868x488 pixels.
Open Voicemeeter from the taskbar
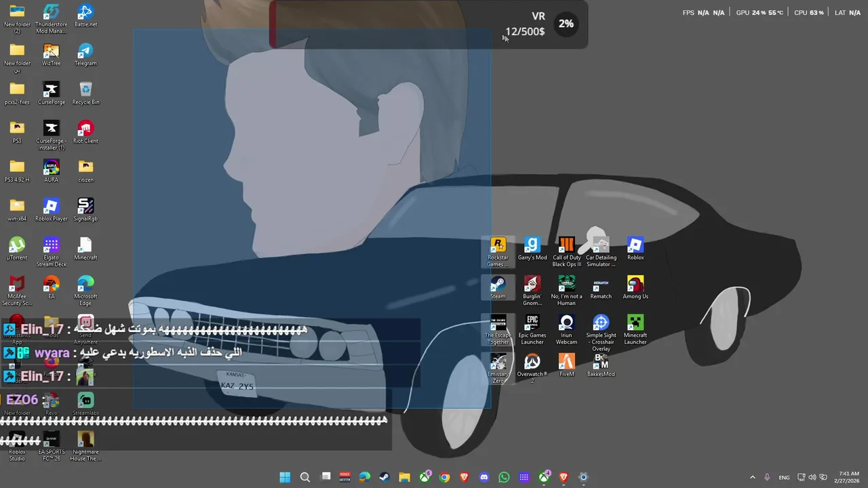pyautogui.click(x=344, y=477)
